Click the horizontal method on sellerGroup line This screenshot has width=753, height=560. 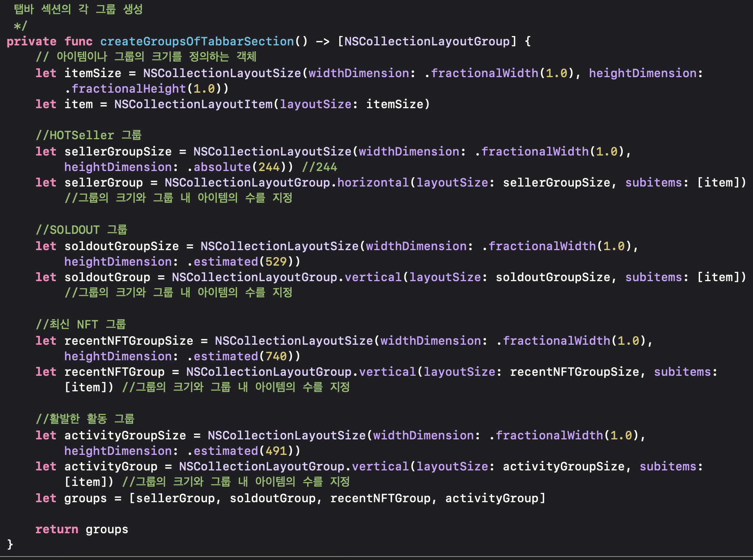pos(373,183)
